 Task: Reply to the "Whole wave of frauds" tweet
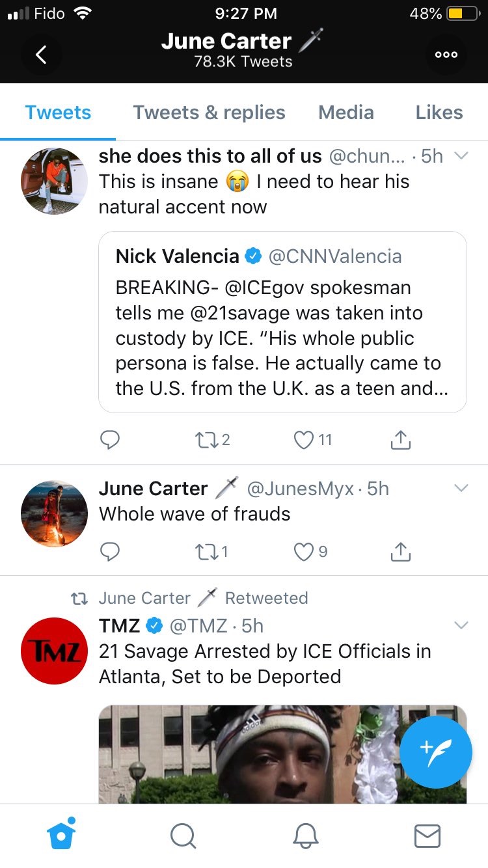tap(110, 552)
